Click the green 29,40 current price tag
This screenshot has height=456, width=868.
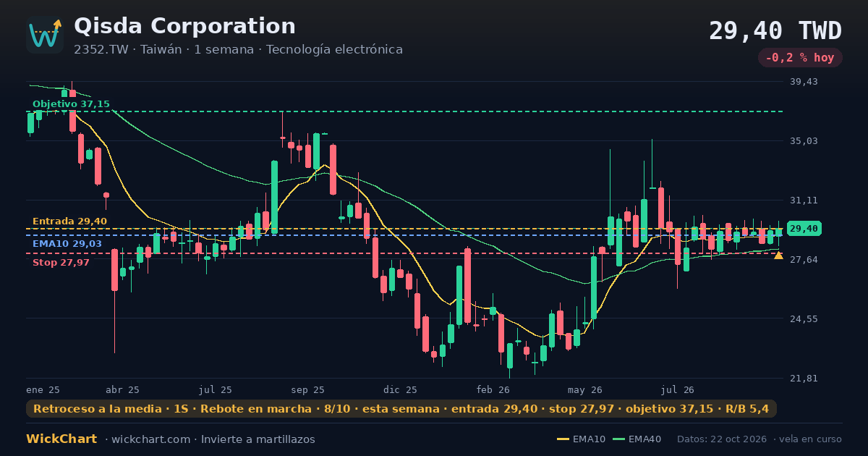(804, 229)
